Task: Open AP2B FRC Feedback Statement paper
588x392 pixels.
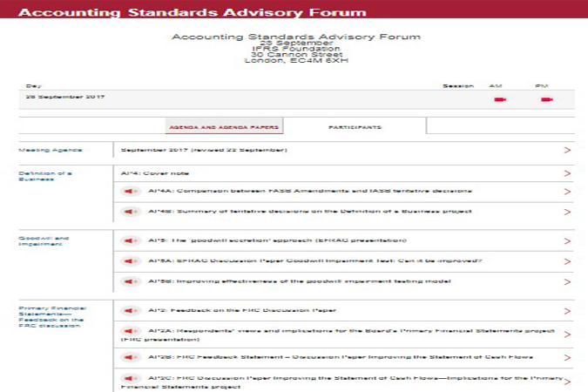Action: [341, 357]
